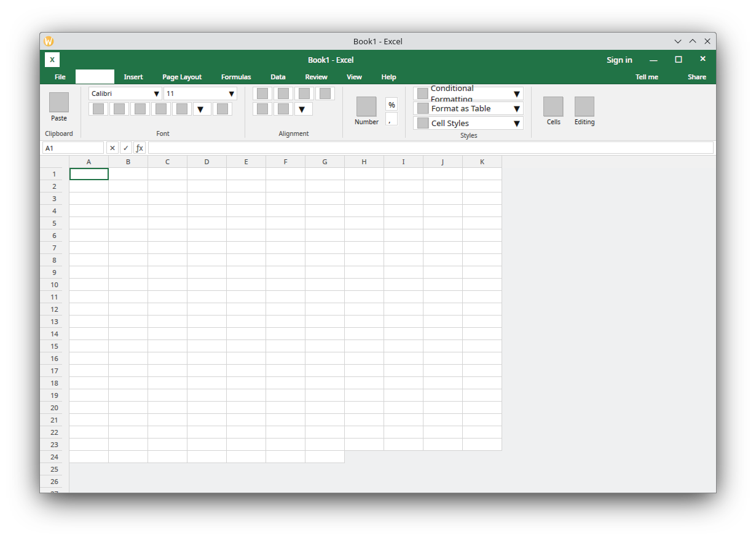756x540 pixels.
Task: Open Insert Function via the fx icon
Action: 140,148
